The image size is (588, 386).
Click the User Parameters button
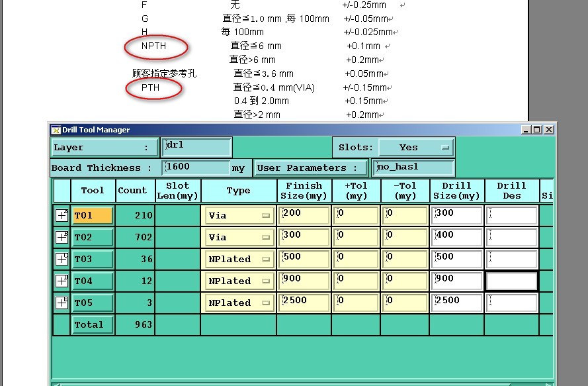tap(310, 168)
